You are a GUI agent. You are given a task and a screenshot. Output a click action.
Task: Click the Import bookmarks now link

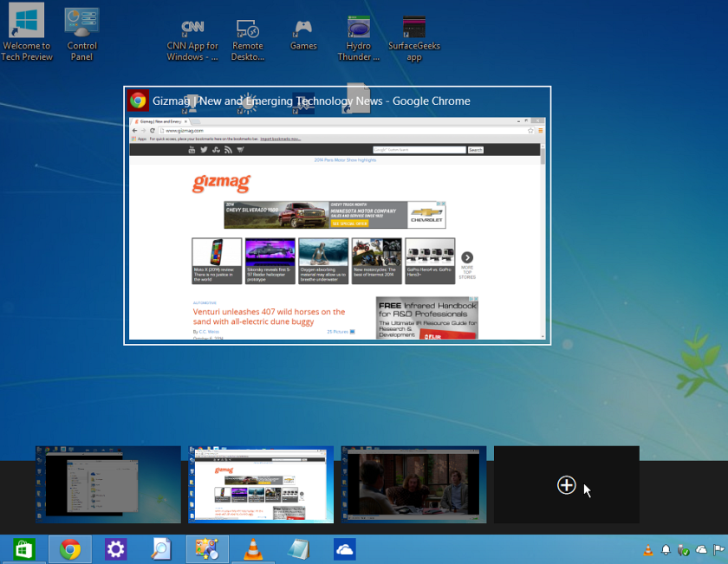pyautogui.click(x=280, y=139)
